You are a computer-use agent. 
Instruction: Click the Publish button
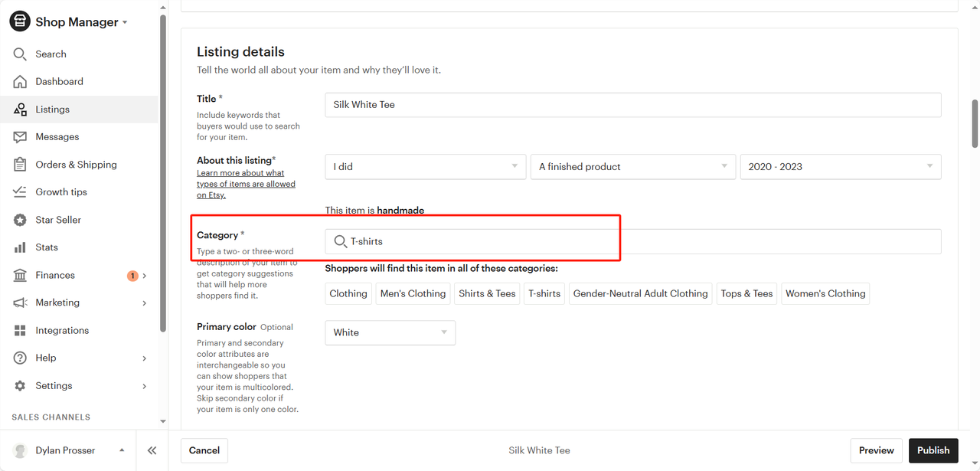[x=933, y=450]
